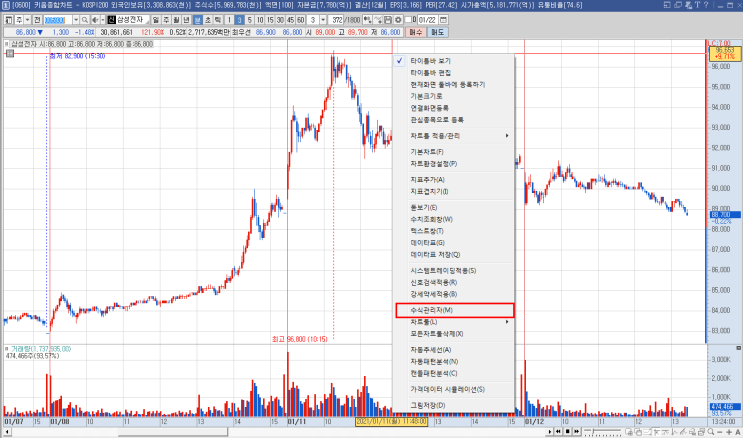Choose 캔들패턴분석(C) menu entry
Screen dimensions: 743x438
tap(454, 373)
